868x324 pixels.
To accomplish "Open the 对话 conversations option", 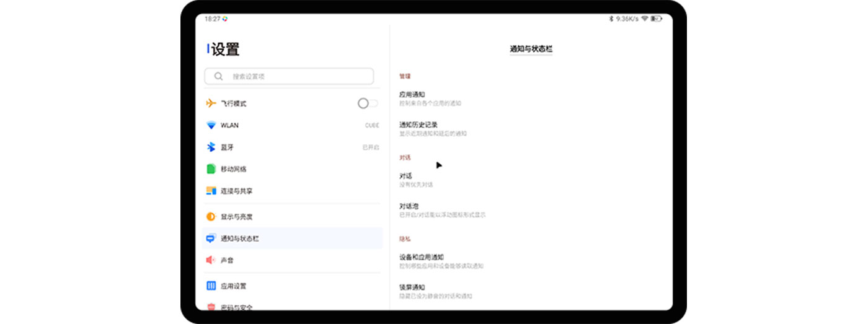I will (417, 180).
